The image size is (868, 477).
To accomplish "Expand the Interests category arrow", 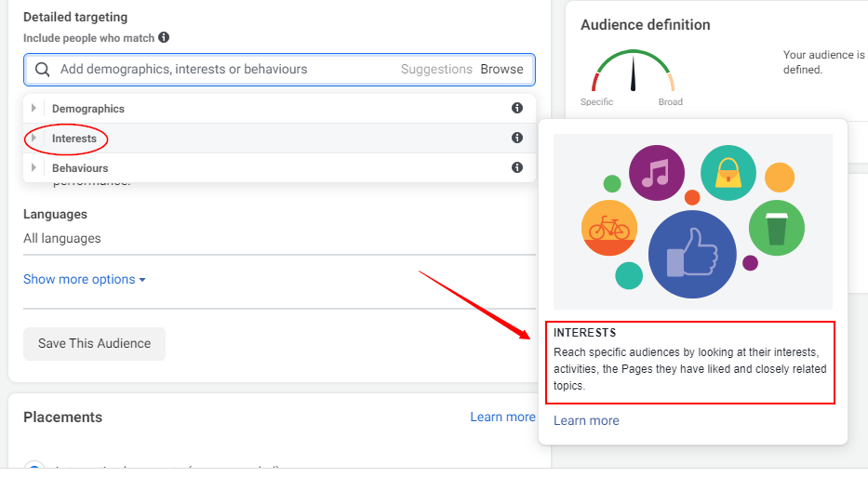I will coord(34,139).
